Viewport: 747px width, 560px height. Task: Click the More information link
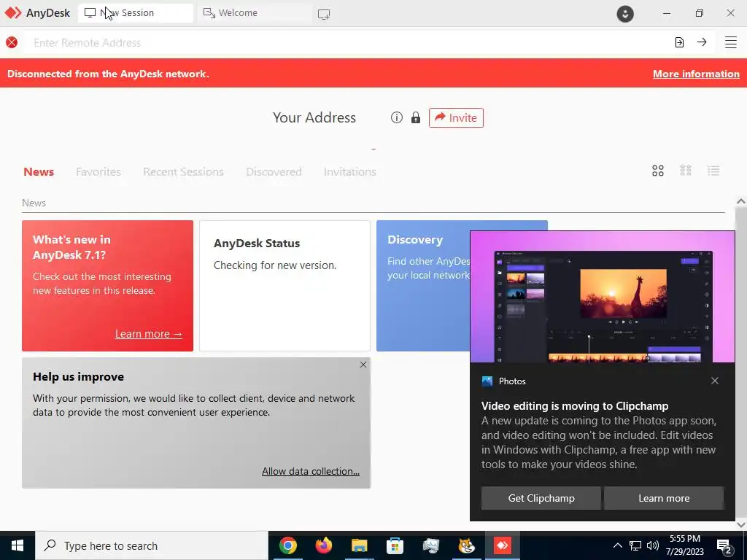[x=696, y=74]
